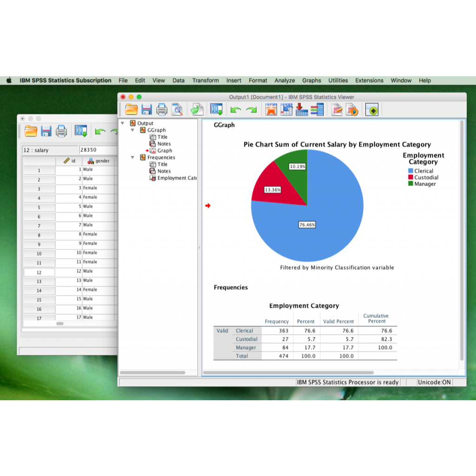The image size is (476, 476).
Task: Click the Create/Edit AutoScript icon
Action: tap(337, 109)
